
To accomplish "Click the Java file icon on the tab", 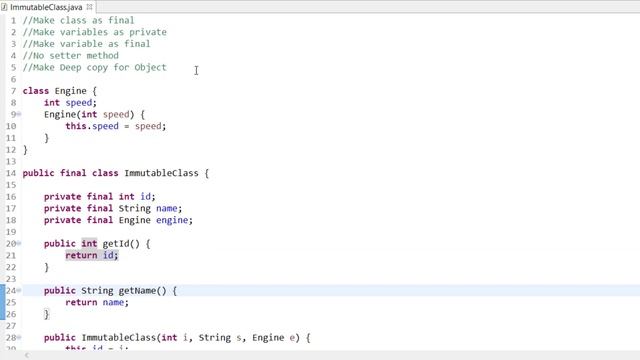I will [4, 7].
